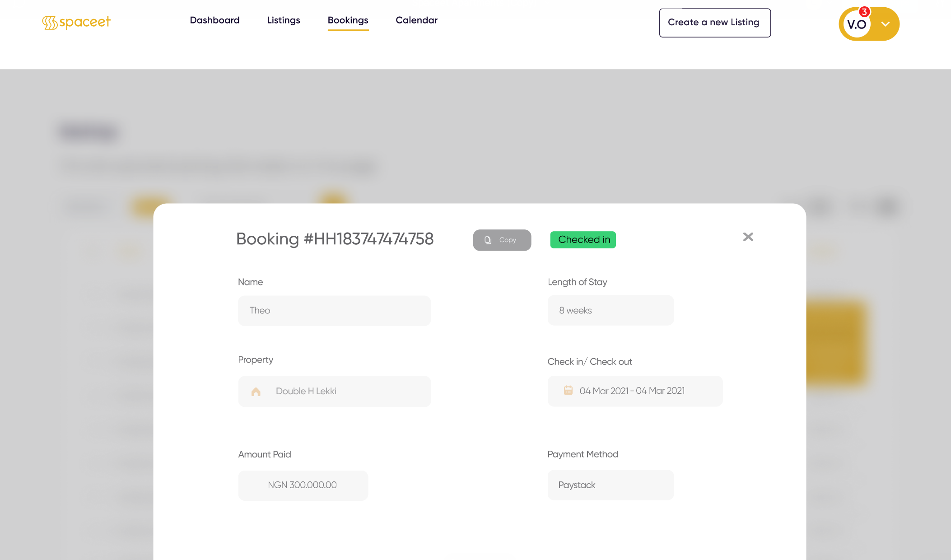Click the green Checked in status badge
Screen dimensions: 951x560
pyautogui.click(x=583, y=240)
